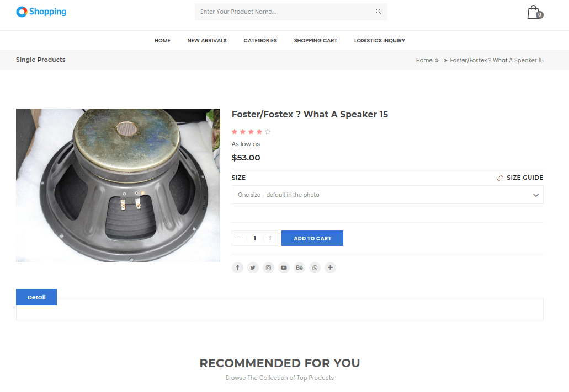This screenshot has height=392, width=569.
Task: Click the Add To Cart button
Action: point(312,238)
